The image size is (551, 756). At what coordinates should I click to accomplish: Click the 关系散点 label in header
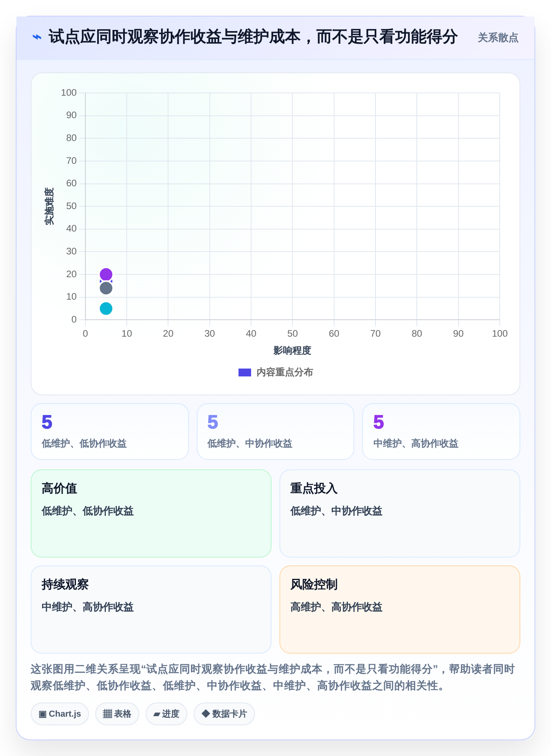(x=498, y=38)
